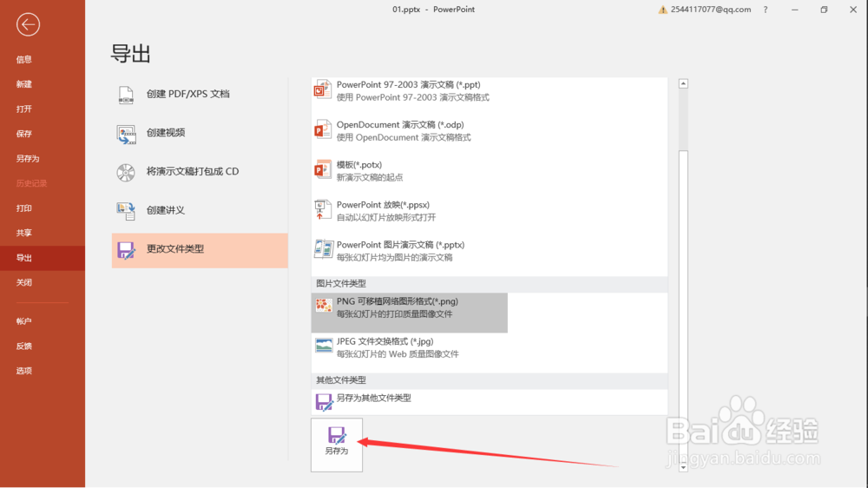Minimize the PowerPoint window

pos(795,10)
